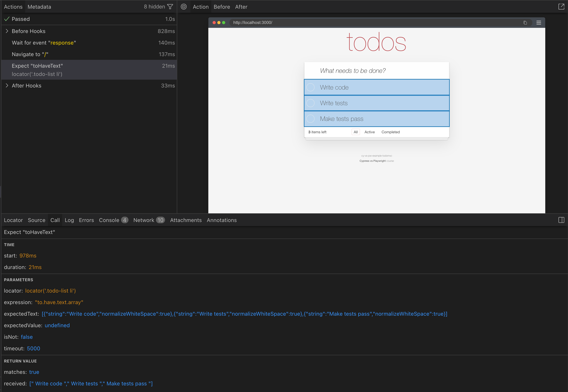Switch to the Metadata tab
Screen dimensions: 568x392
pos(39,7)
